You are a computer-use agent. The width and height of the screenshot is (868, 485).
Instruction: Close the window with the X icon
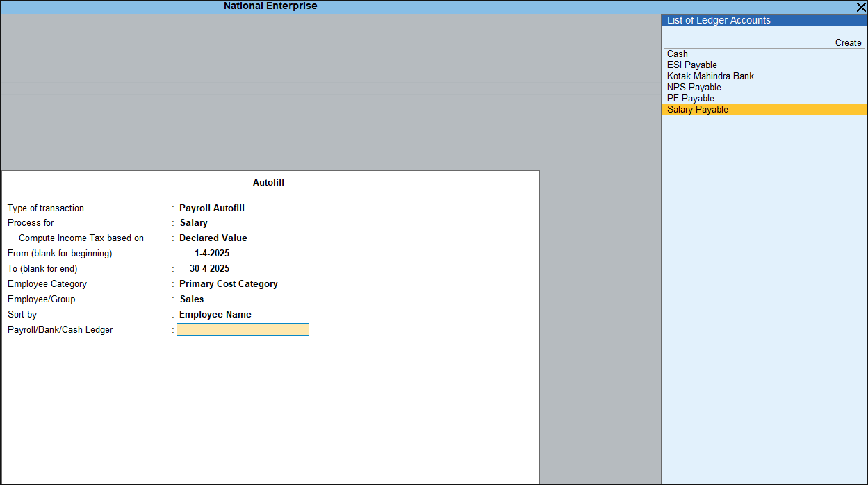861,7
